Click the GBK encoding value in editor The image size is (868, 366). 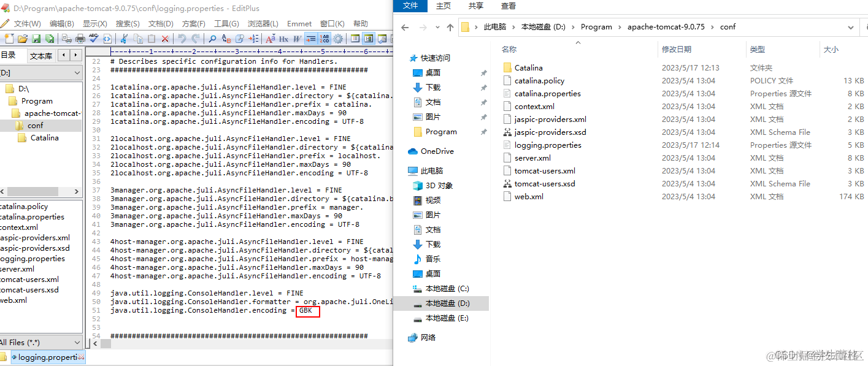tap(305, 311)
